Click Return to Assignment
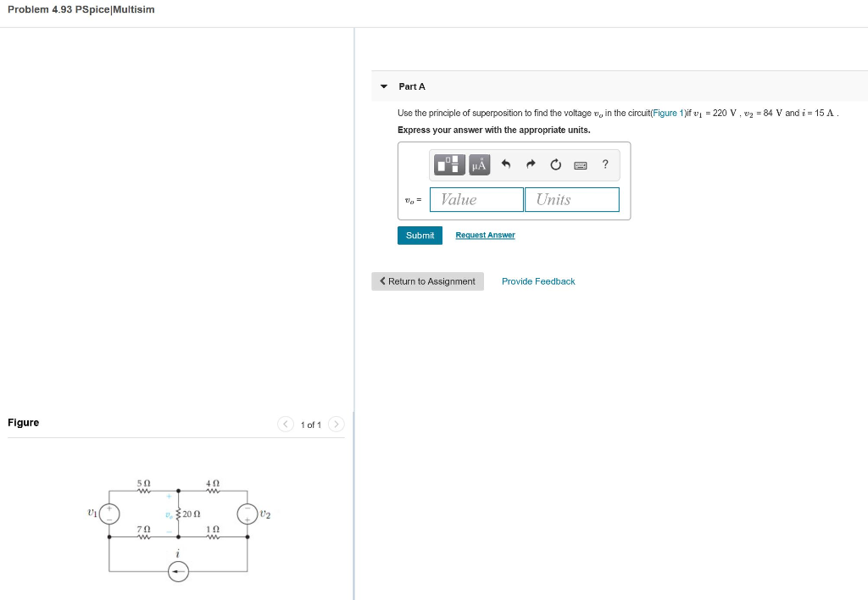This screenshot has width=868, height=600. 427,281
